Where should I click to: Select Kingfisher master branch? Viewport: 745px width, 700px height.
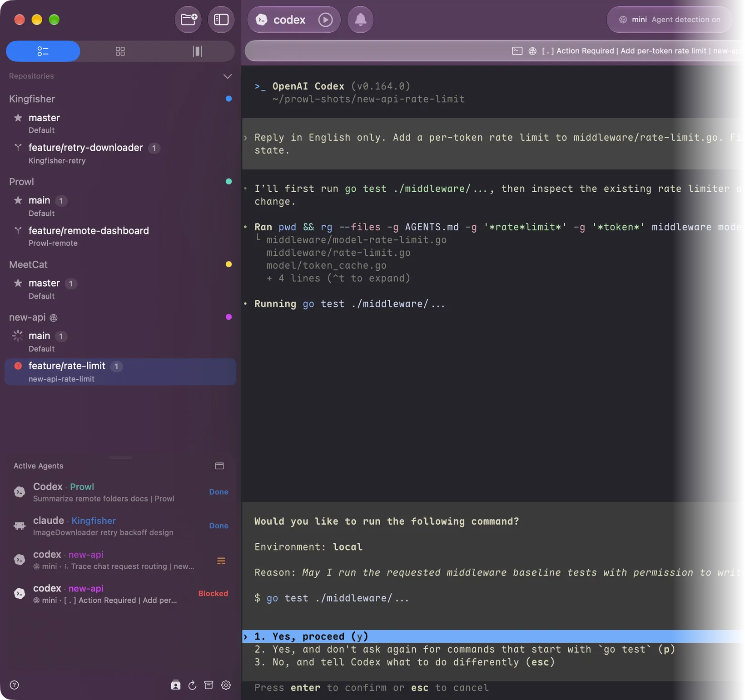(x=120, y=124)
